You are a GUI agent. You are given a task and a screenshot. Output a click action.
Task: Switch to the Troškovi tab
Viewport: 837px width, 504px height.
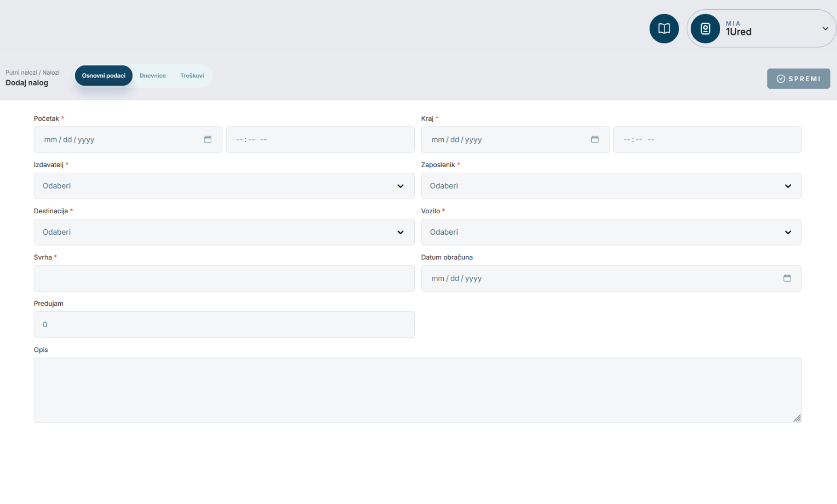tap(192, 76)
